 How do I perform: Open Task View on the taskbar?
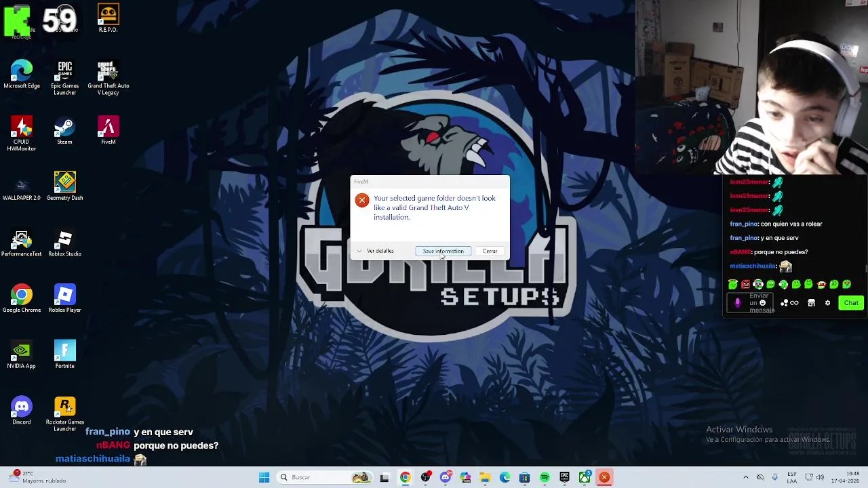coord(384,478)
